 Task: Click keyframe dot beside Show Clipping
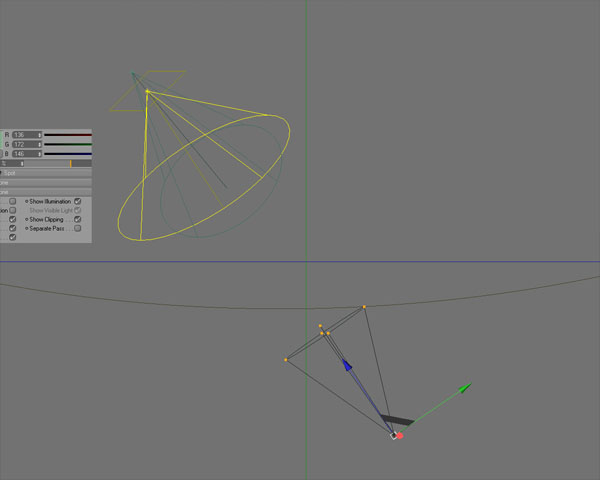pyautogui.click(x=26, y=219)
